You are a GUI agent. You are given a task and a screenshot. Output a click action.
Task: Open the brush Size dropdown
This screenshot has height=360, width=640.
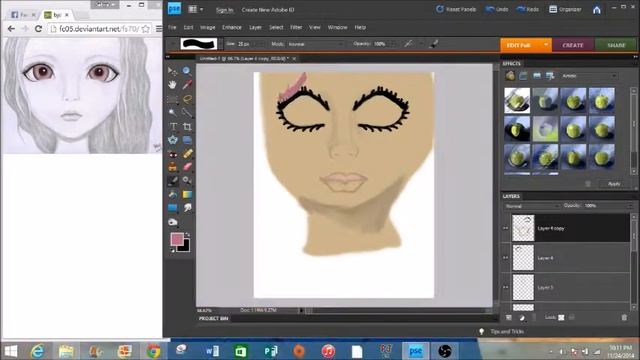pyautogui.click(x=261, y=44)
